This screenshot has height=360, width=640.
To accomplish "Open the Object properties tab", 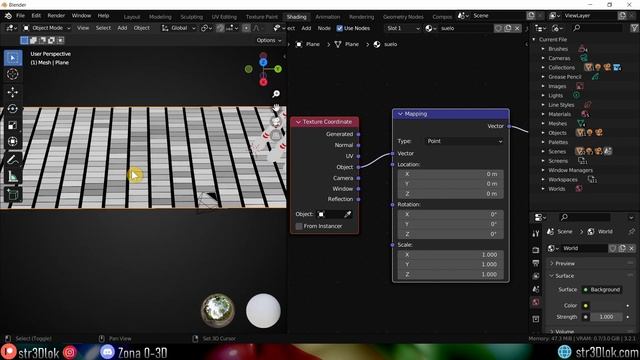I will point(536,319).
